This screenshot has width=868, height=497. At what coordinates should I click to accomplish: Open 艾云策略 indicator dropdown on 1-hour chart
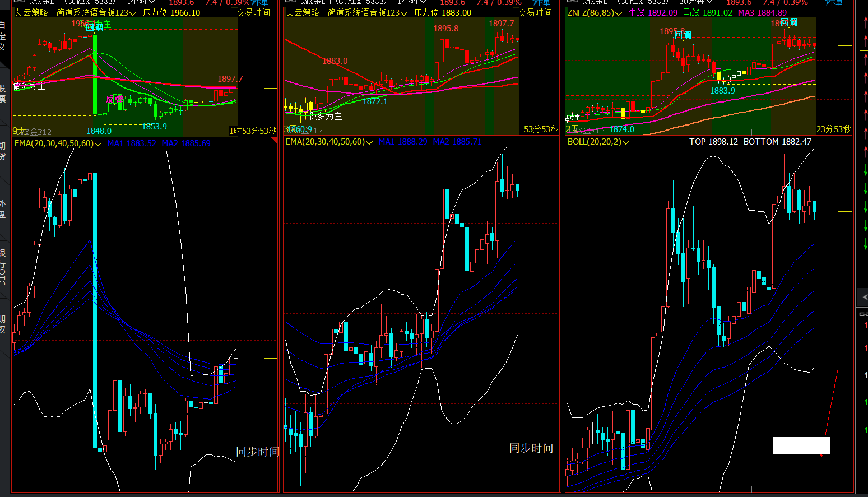pyautogui.click(x=346, y=12)
